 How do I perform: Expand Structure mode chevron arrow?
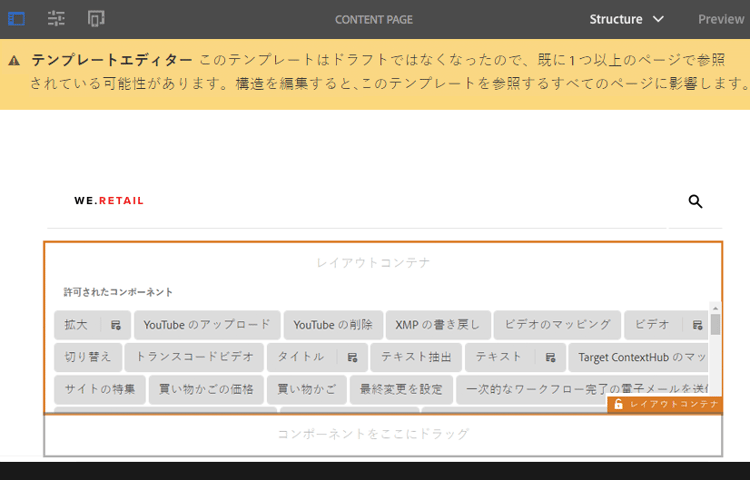[659, 19]
